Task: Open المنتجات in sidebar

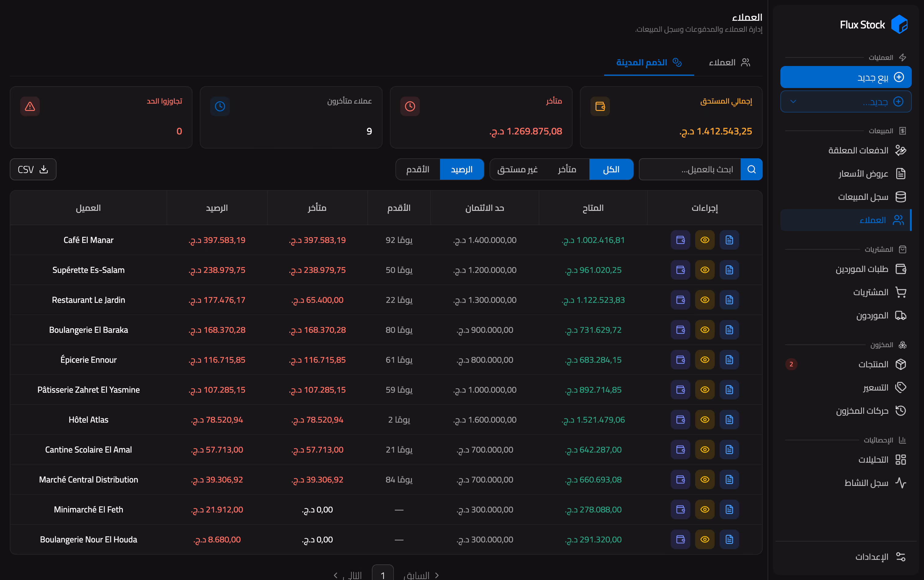Action: [x=846, y=364]
